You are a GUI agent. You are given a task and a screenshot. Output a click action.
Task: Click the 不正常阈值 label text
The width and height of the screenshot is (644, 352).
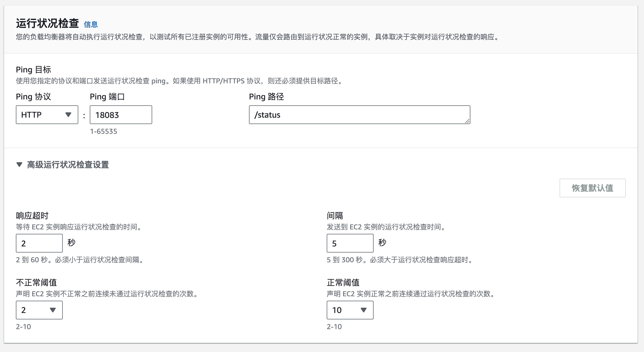(36, 282)
